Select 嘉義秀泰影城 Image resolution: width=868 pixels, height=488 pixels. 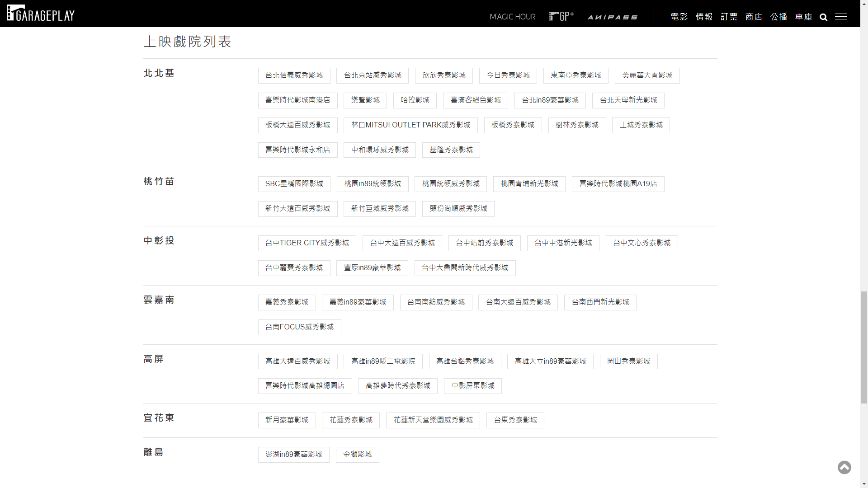287,302
